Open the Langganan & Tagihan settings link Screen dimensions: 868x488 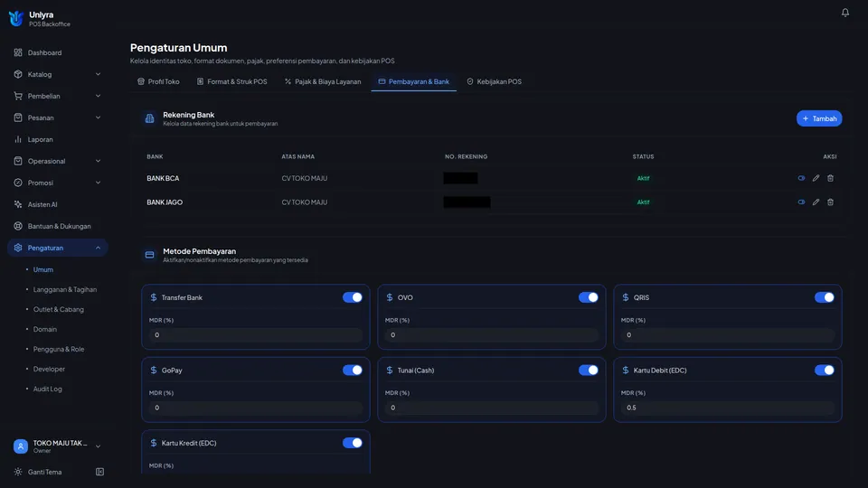pos(65,289)
